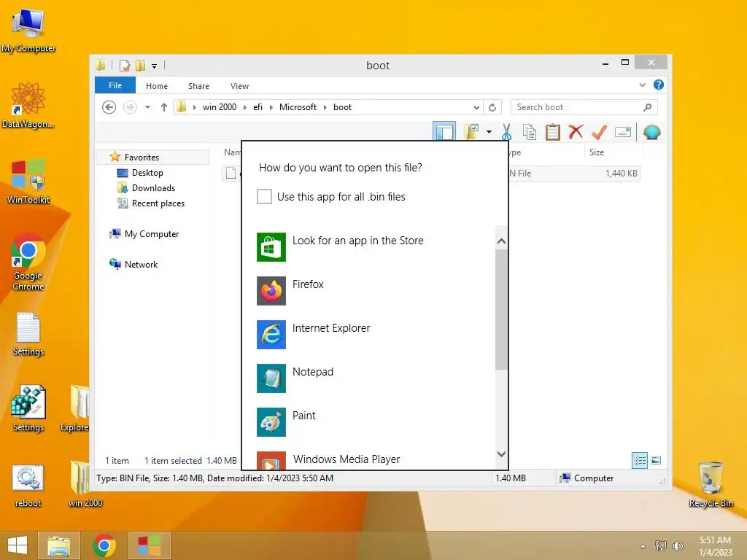Click the Copy toolbar icon
Viewport: 747px width, 560px height.
[x=530, y=132]
